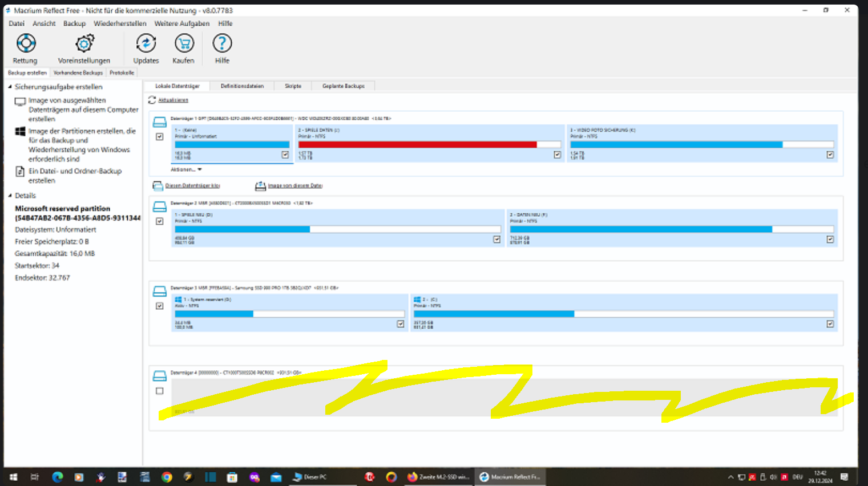
Task: Toggle Datenträger 2 whole disk checkbox
Action: [x=160, y=221]
